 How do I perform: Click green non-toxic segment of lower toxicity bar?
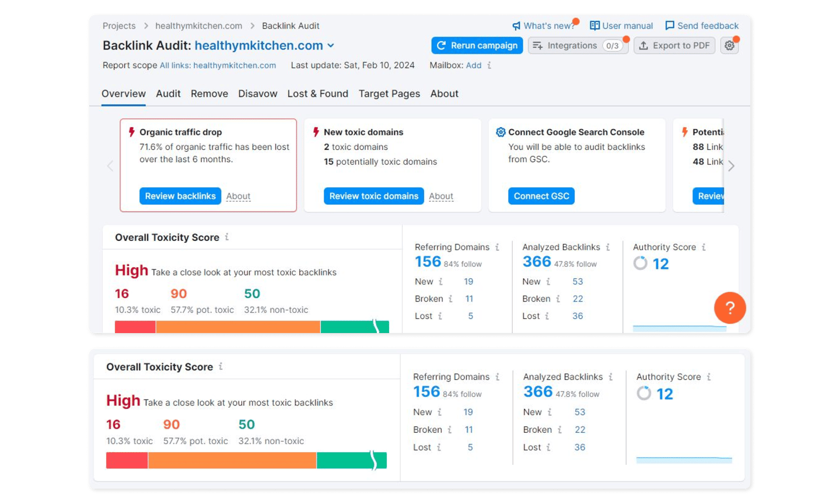tap(351, 460)
